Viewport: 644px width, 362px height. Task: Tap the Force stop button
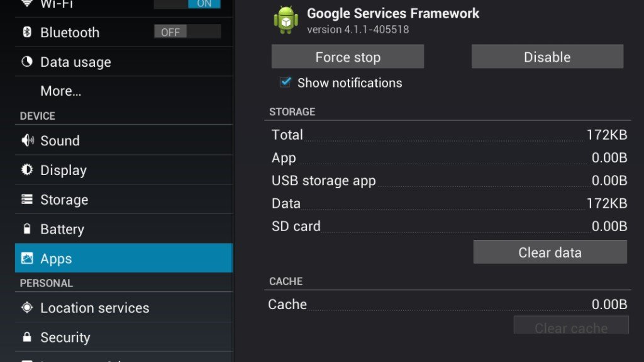347,57
